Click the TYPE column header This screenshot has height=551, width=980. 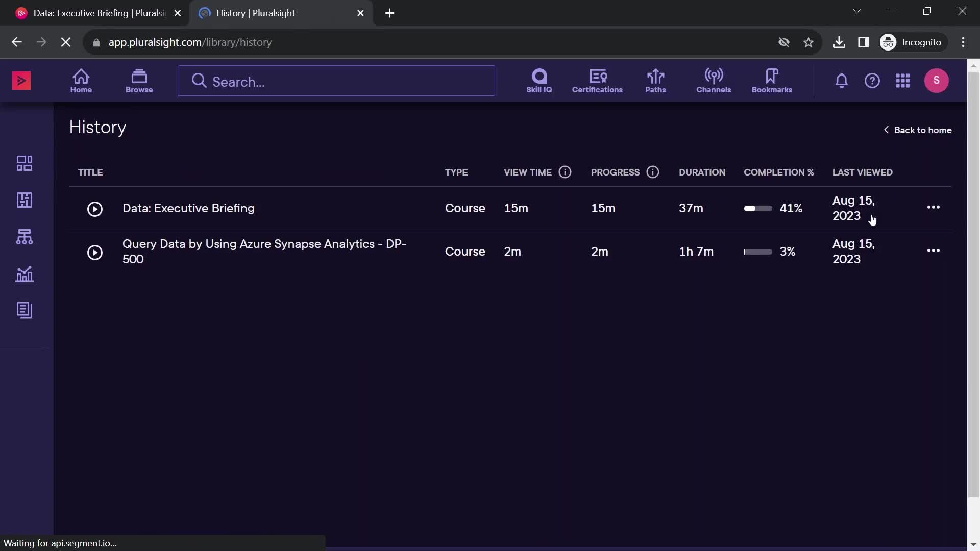point(456,172)
